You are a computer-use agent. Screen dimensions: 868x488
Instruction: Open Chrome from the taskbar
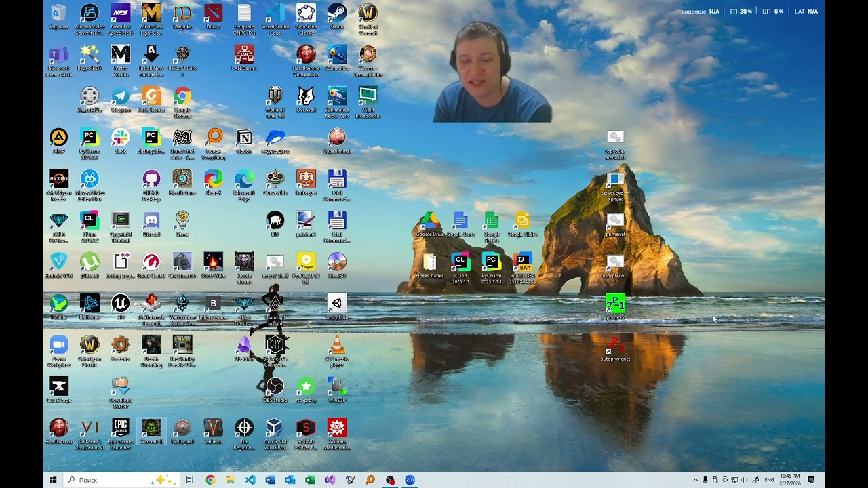pyautogui.click(x=210, y=480)
